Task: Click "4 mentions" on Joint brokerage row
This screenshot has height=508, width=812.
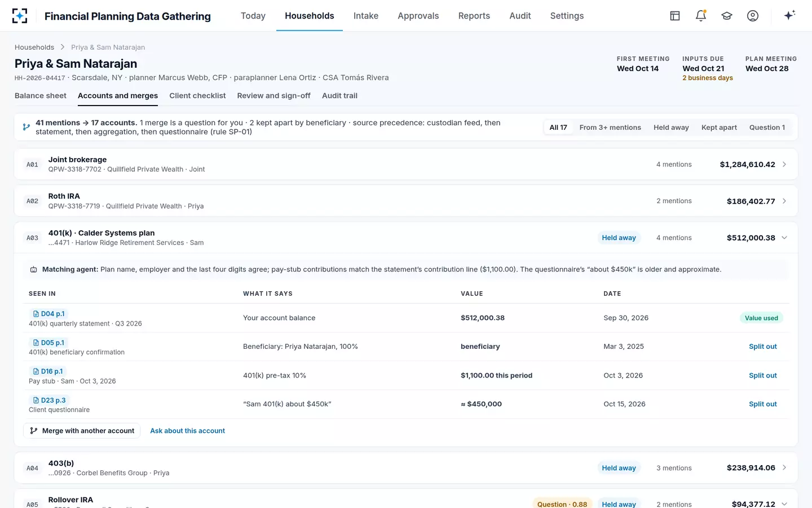Action: (x=674, y=164)
